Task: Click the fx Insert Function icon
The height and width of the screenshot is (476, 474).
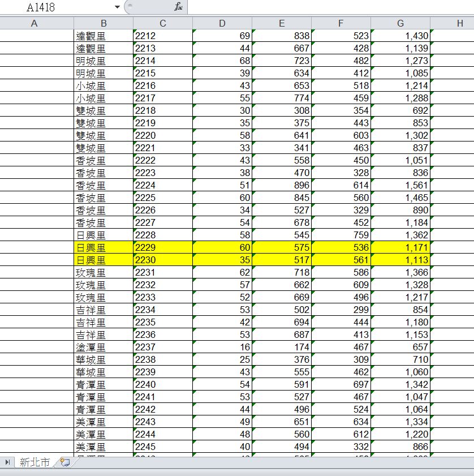Action: (x=178, y=7)
